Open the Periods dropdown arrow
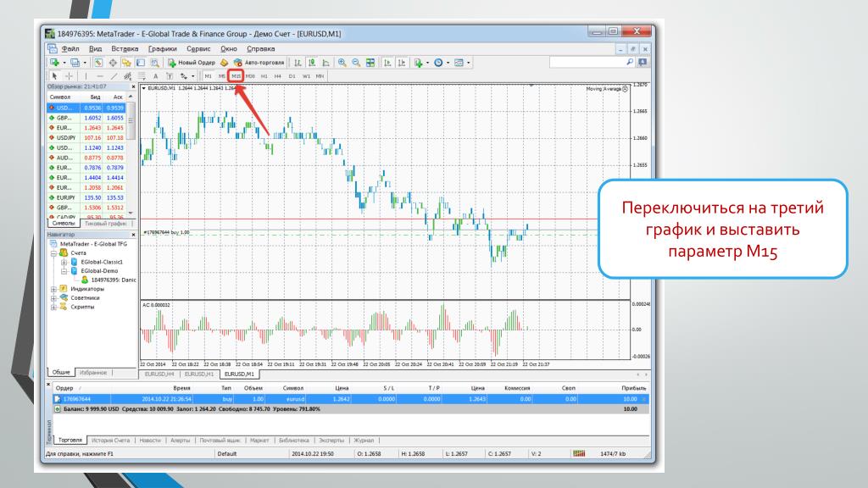This screenshot has height=488, width=868. [448, 63]
